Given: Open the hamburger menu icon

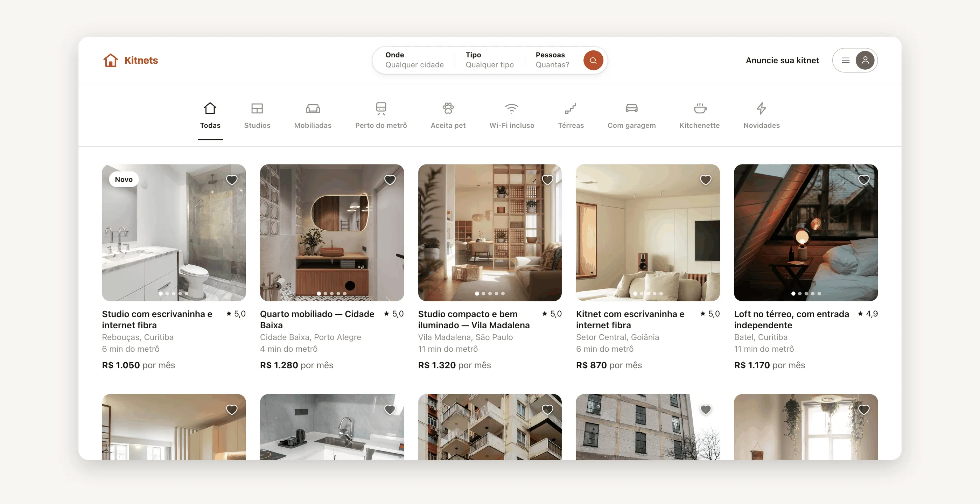Looking at the screenshot, I should click(x=845, y=60).
